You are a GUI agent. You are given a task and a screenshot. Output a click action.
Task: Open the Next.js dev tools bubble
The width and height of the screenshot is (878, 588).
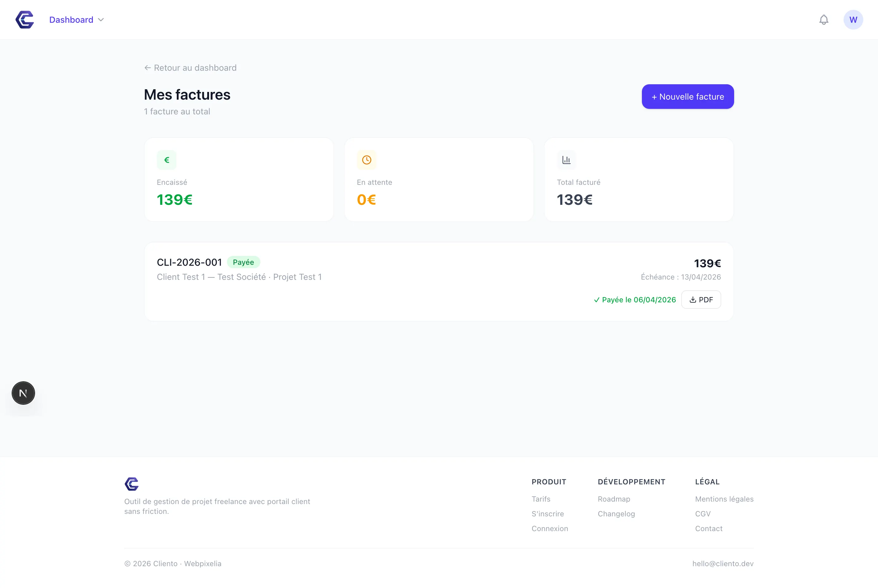[x=23, y=393]
